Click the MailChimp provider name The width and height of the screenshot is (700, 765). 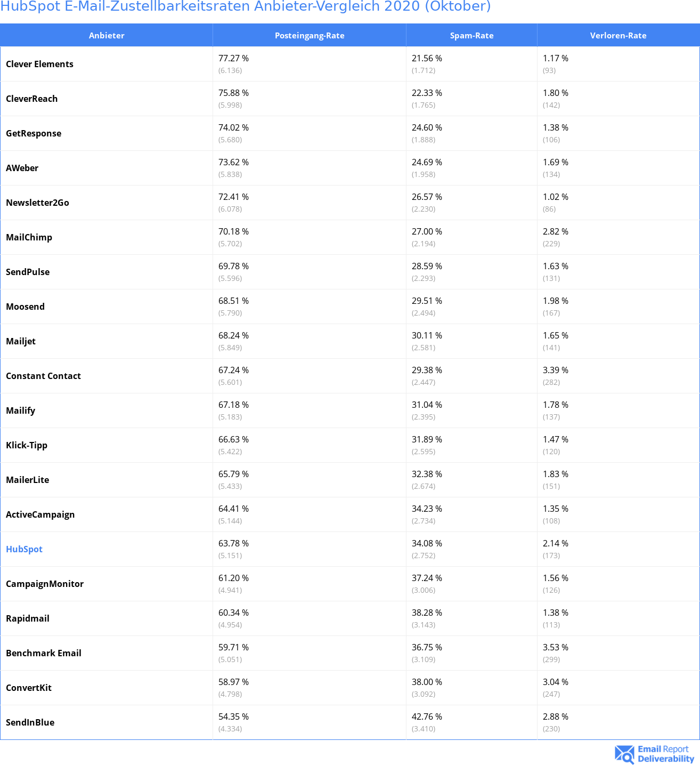point(29,237)
